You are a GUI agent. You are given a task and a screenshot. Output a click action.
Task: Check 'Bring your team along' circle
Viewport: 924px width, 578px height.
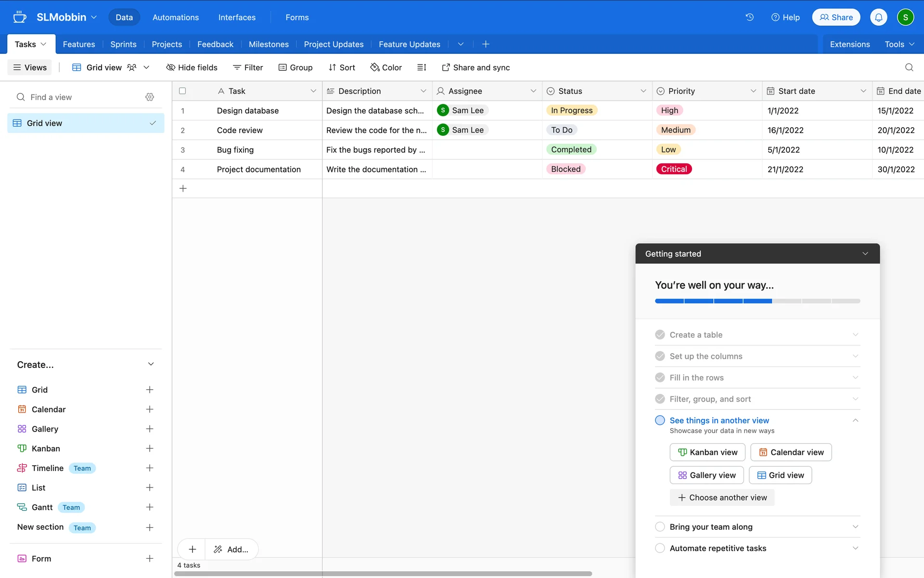click(x=660, y=527)
